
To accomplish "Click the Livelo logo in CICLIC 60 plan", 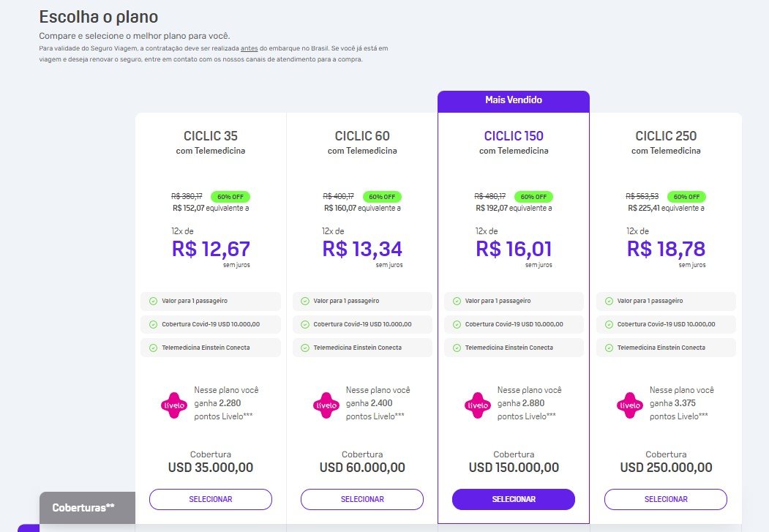I will point(326,405).
